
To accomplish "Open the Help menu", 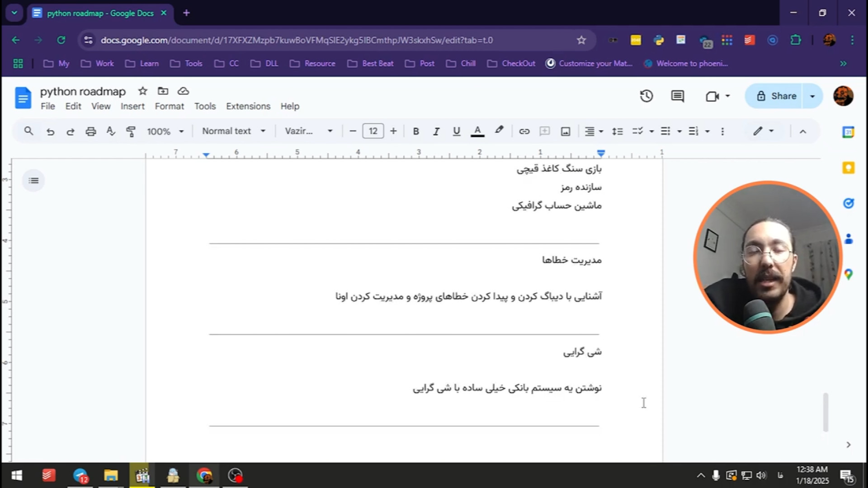I will tap(290, 106).
